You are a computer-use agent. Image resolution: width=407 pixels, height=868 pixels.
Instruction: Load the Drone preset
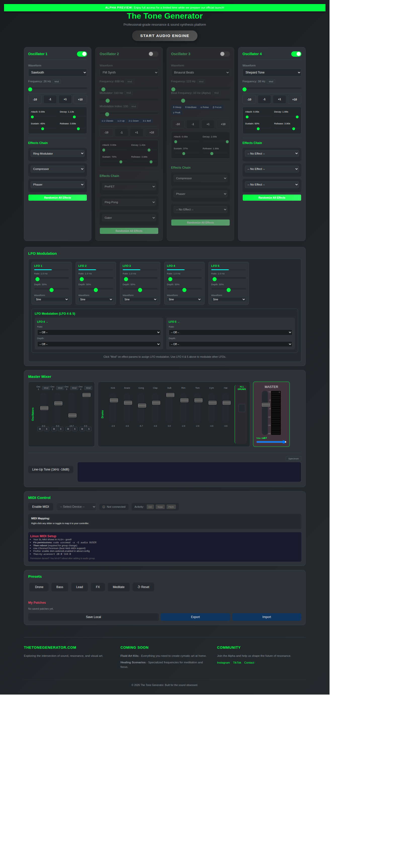[x=39, y=587]
